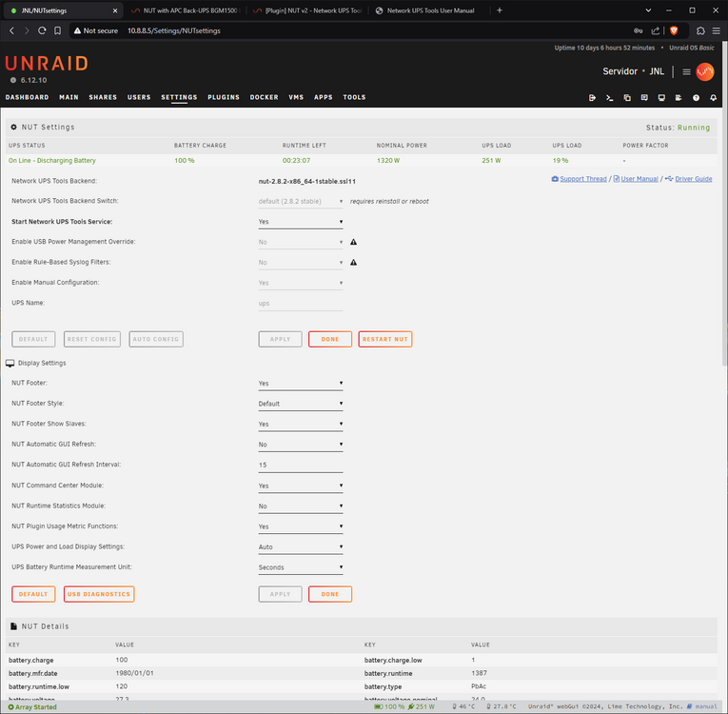Screen dimensions: 728x714
Task: Click the info monitor icon in the toolbar
Action: pyautogui.click(x=661, y=97)
